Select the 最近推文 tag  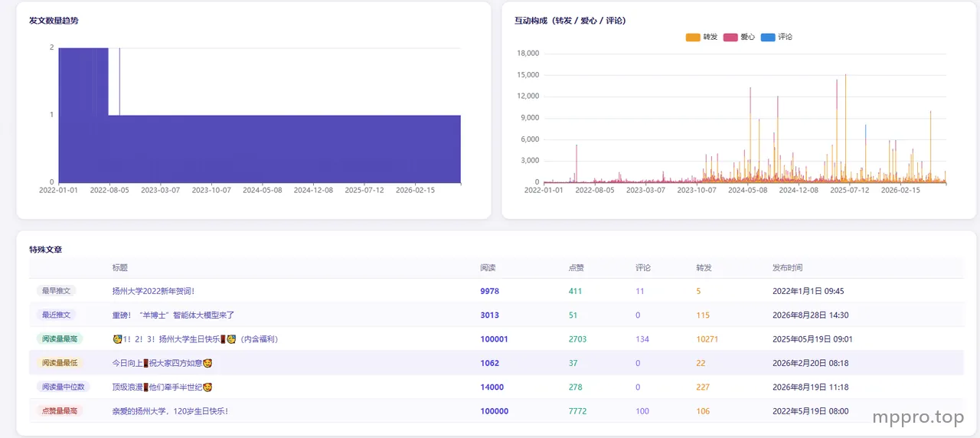click(x=56, y=315)
